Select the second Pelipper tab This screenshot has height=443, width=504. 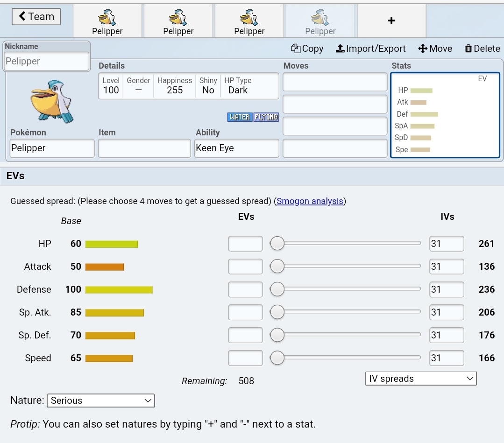pyautogui.click(x=178, y=21)
